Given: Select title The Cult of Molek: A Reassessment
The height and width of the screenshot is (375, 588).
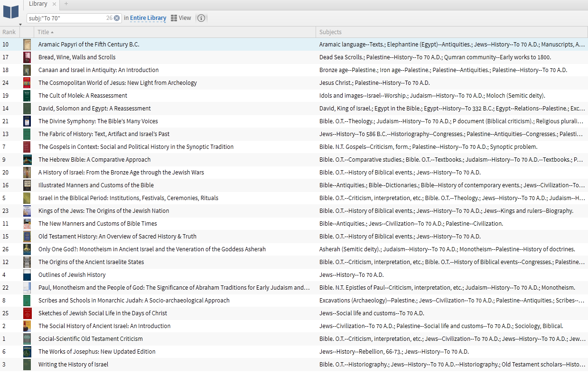Looking at the screenshot, I should click(83, 96).
